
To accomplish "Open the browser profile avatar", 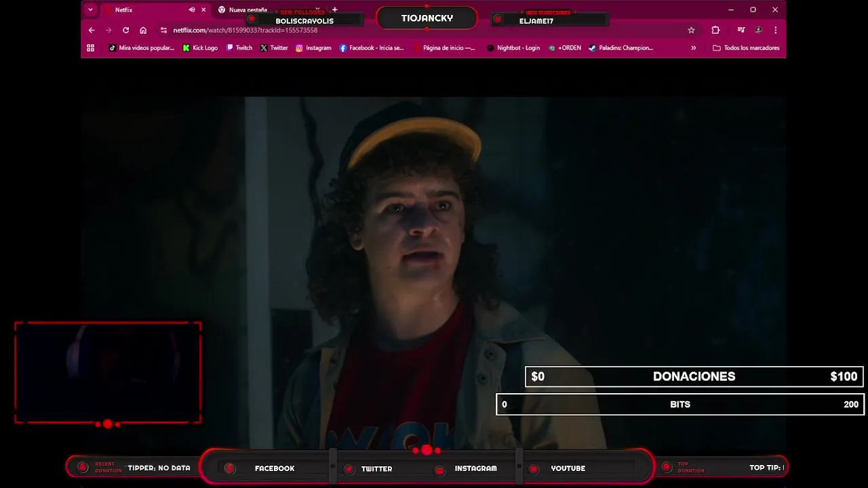I will (758, 30).
